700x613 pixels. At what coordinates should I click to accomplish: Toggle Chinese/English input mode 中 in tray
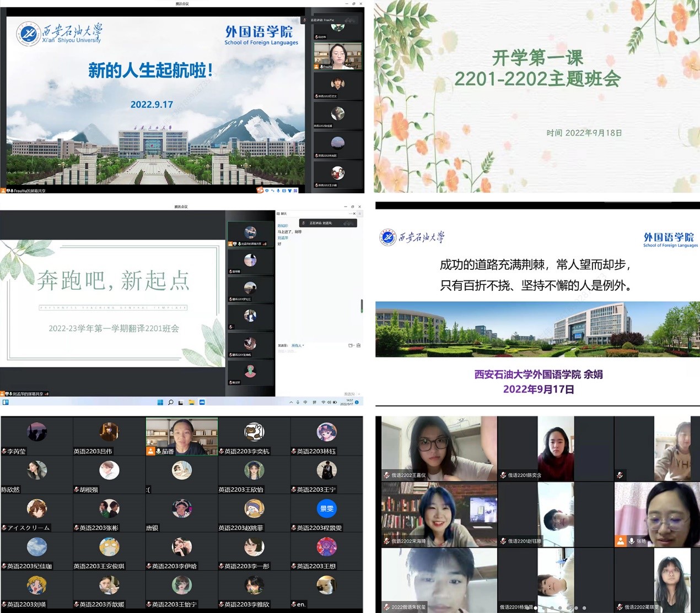[305, 403]
